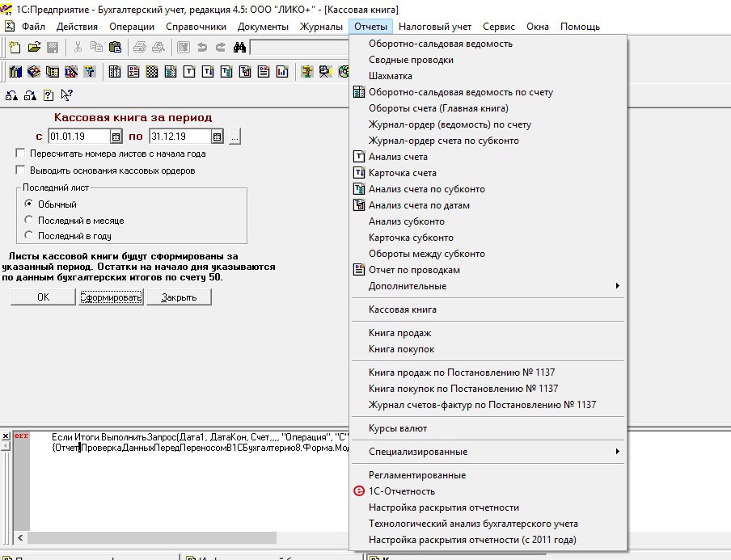The height and width of the screenshot is (560, 731).
Task: Click the Print preview icon
Action: (x=158, y=47)
